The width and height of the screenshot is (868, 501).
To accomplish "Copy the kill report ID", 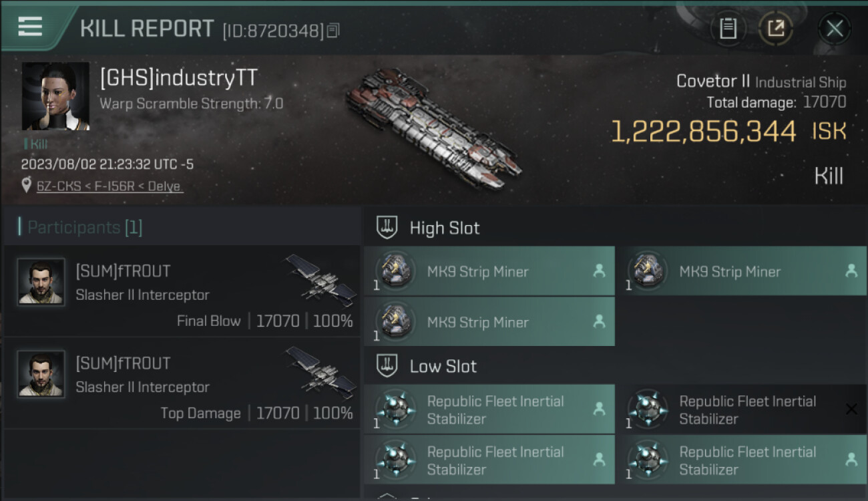I will (333, 30).
